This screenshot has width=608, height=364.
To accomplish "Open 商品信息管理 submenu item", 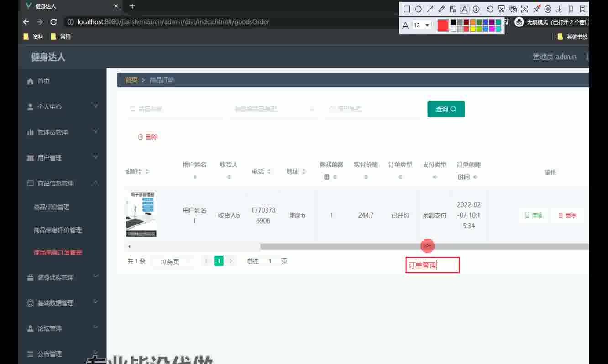I will tap(52, 207).
